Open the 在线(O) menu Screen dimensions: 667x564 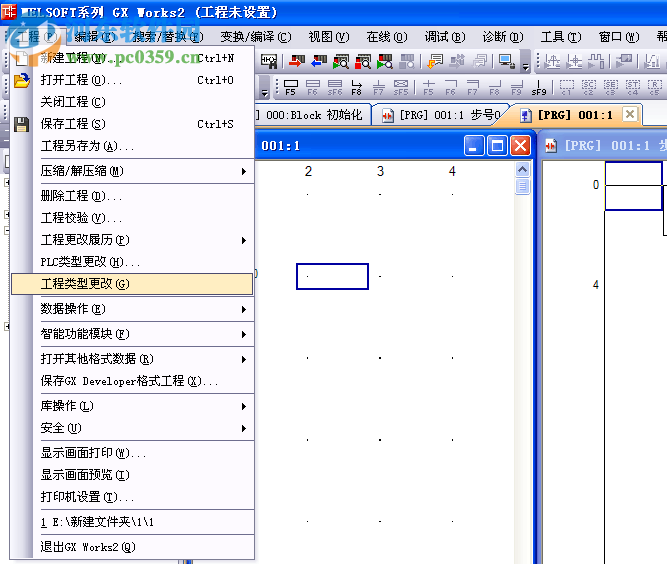click(387, 37)
